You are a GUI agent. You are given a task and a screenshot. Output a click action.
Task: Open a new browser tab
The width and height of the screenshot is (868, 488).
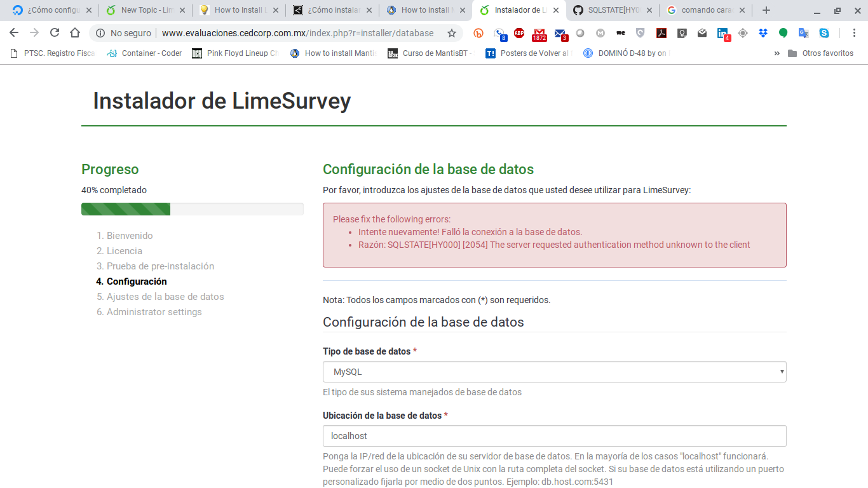click(x=766, y=10)
